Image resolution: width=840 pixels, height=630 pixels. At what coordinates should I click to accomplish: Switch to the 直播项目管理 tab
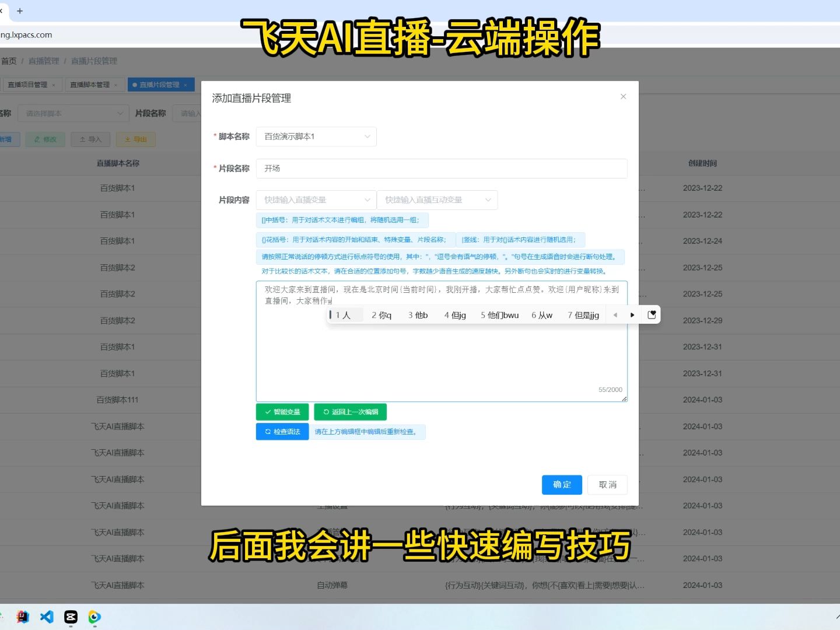[27, 85]
